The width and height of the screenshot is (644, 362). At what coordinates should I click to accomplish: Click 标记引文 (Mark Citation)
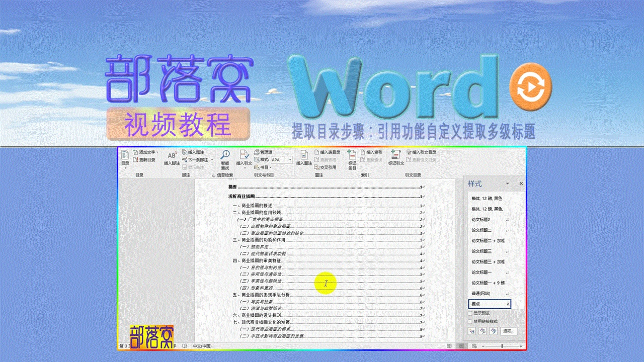(396, 158)
